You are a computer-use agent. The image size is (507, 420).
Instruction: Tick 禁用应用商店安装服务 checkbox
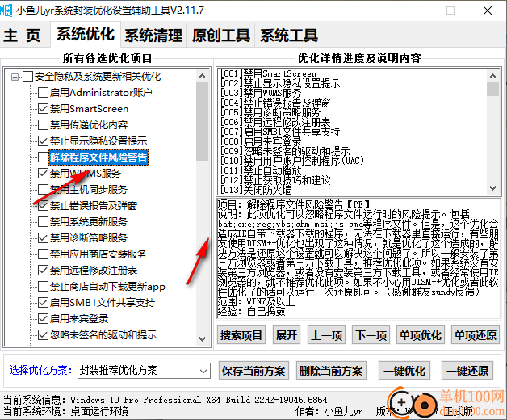tap(43, 254)
